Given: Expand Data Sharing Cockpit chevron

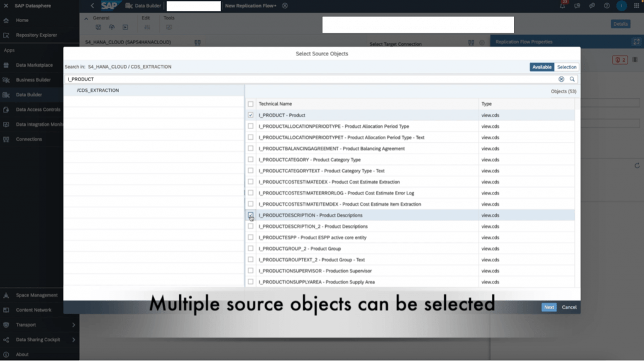Looking at the screenshot, I should 74,340.
